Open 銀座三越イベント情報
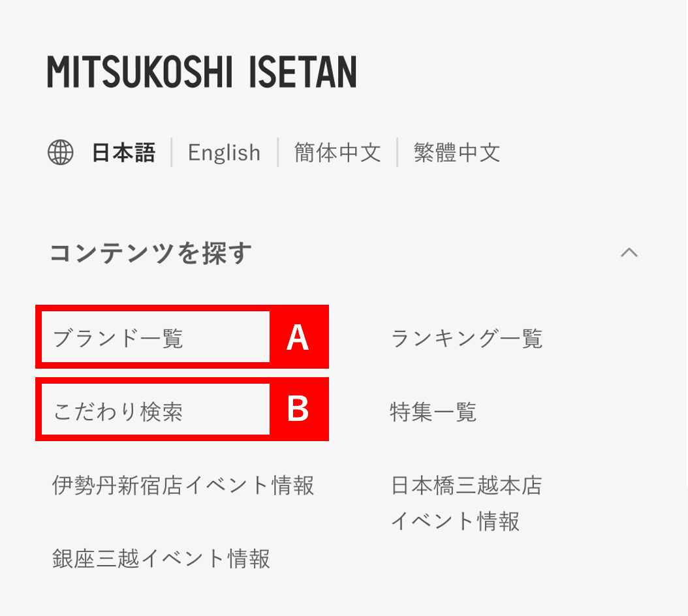The height and width of the screenshot is (616, 688). [x=161, y=559]
